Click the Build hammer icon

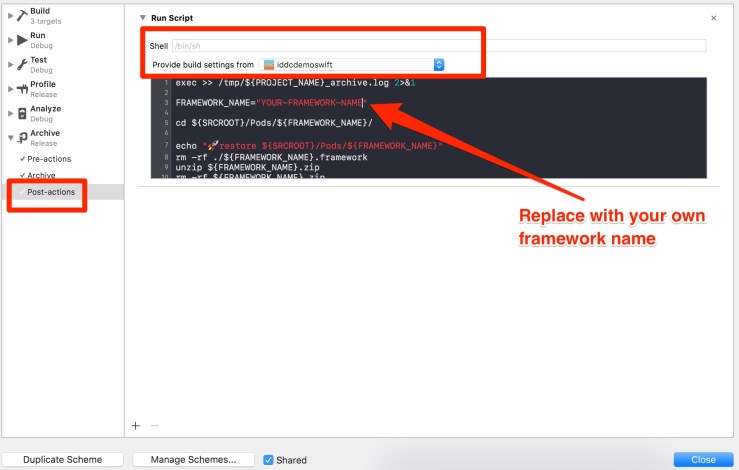point(21,15)
